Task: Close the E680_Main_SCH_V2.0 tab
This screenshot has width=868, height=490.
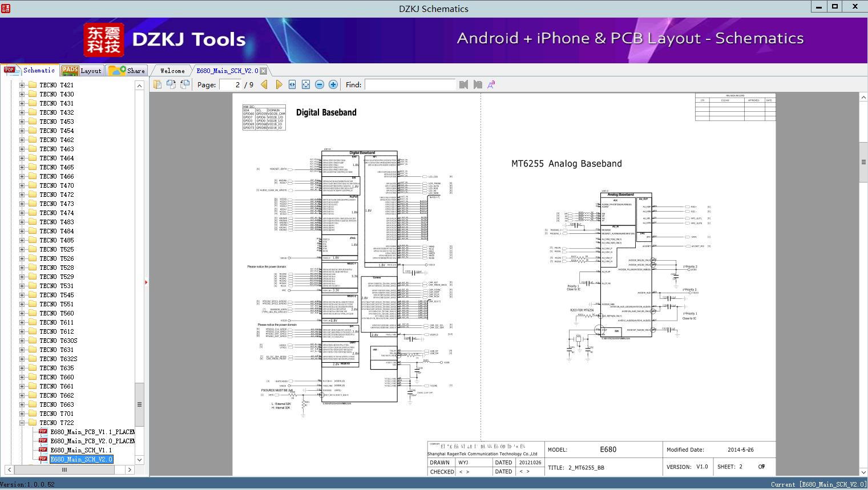Action: [263, 71]
